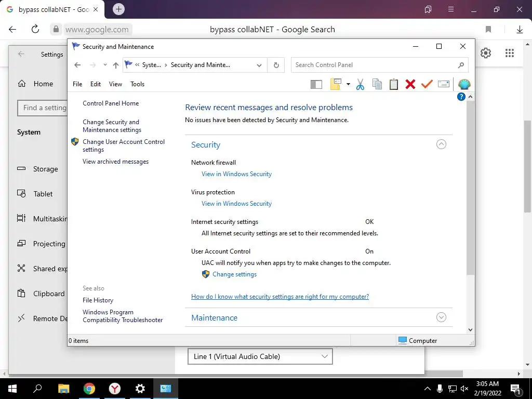This screenshot has width=532, height=399.
Task: Click the Google apps grid icon
Action: tap(509, 53)
